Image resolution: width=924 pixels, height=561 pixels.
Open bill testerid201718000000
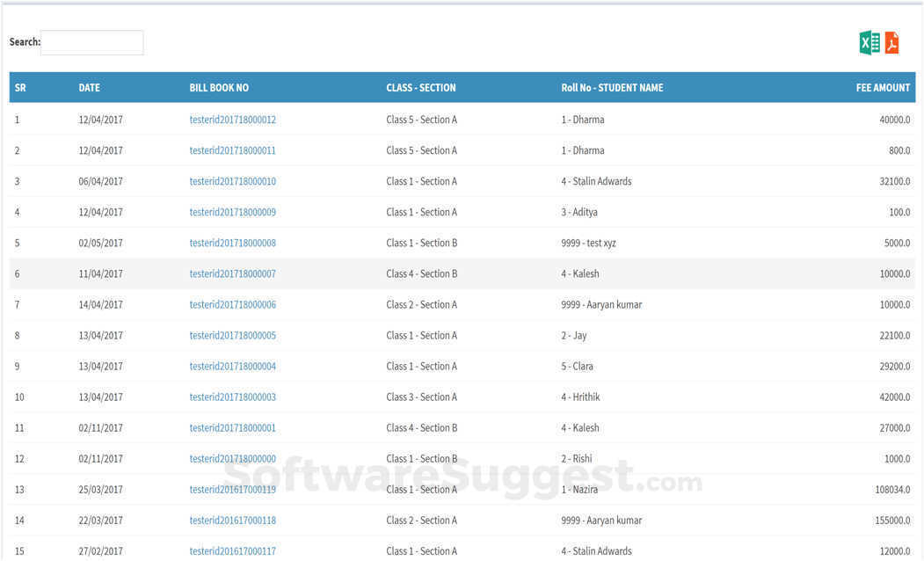tap(233, 459)
